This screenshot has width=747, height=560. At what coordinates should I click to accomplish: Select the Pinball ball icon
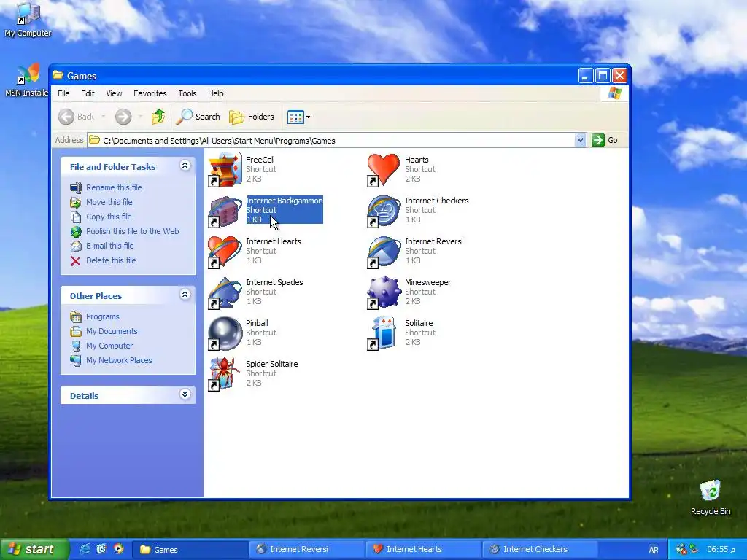[x=225, y=333]
